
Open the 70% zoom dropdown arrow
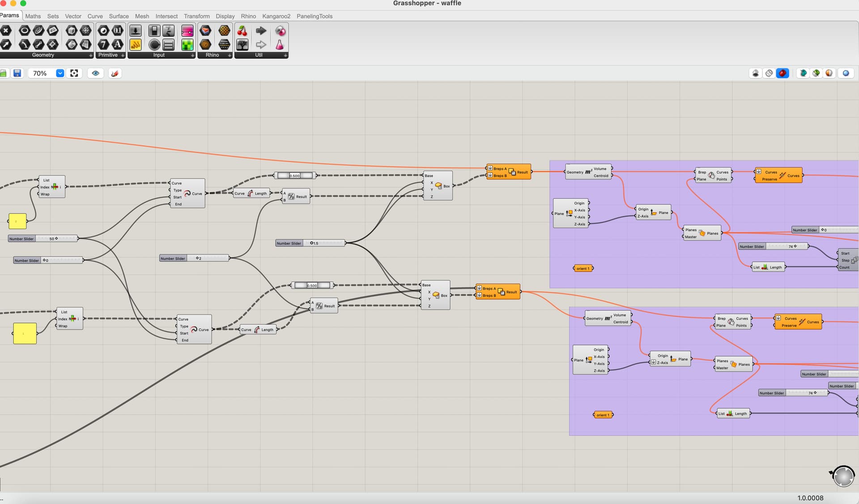(60, 73)
